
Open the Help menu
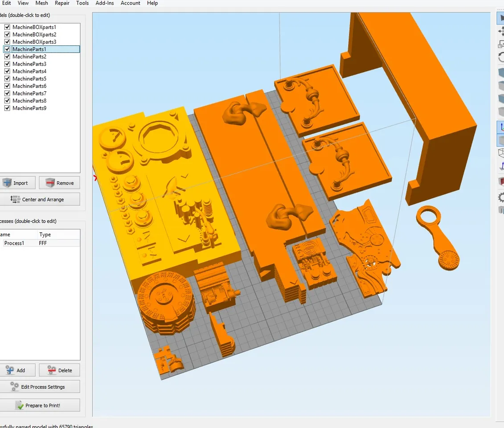[152, 3]
